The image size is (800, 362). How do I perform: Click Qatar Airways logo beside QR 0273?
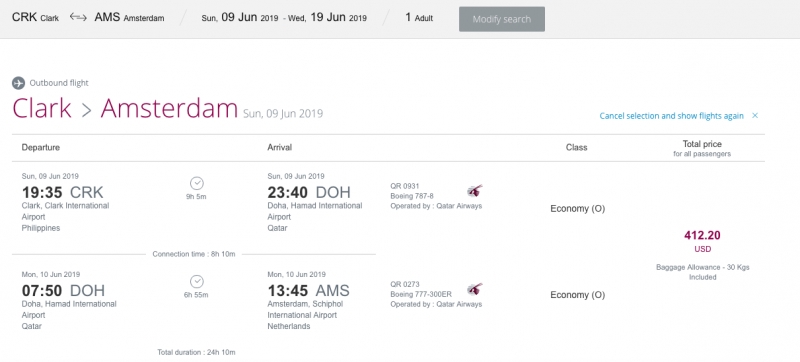(x=474, y=290)
